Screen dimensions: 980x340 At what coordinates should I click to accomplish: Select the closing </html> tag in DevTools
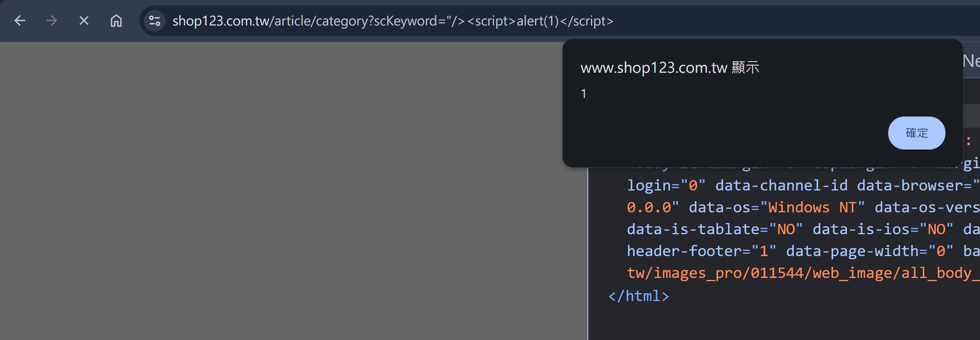[639, 296]
